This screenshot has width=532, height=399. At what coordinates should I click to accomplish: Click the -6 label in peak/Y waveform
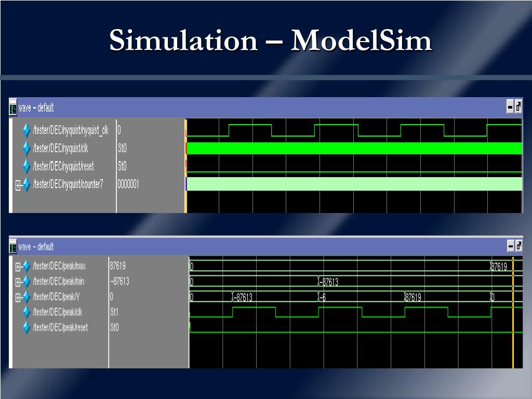pyautogui.click(x=323, y=298)
